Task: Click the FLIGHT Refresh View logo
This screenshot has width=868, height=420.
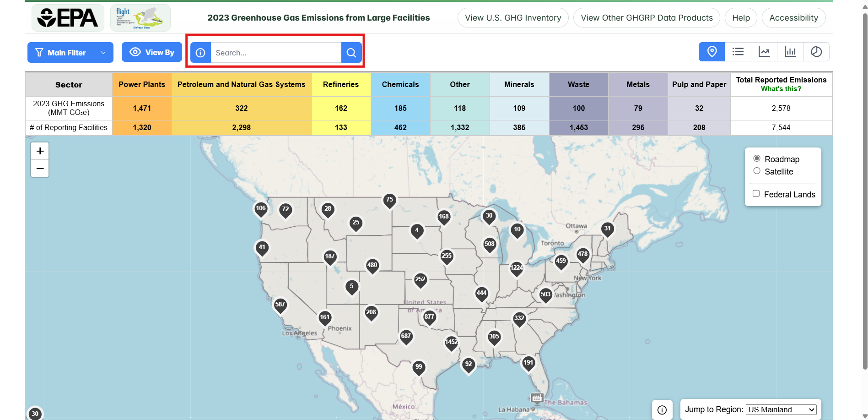Action: pyautogui.click(x=140, y=17)
